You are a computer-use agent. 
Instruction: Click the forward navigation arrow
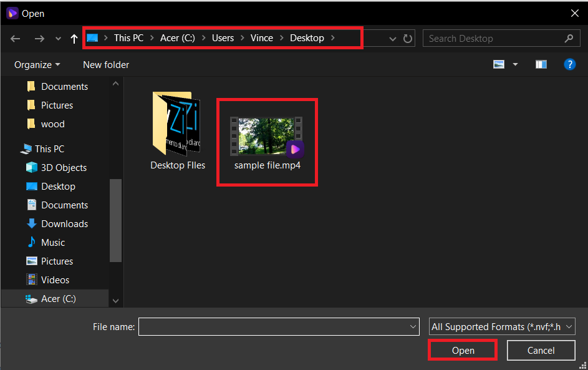pos(39,38)
